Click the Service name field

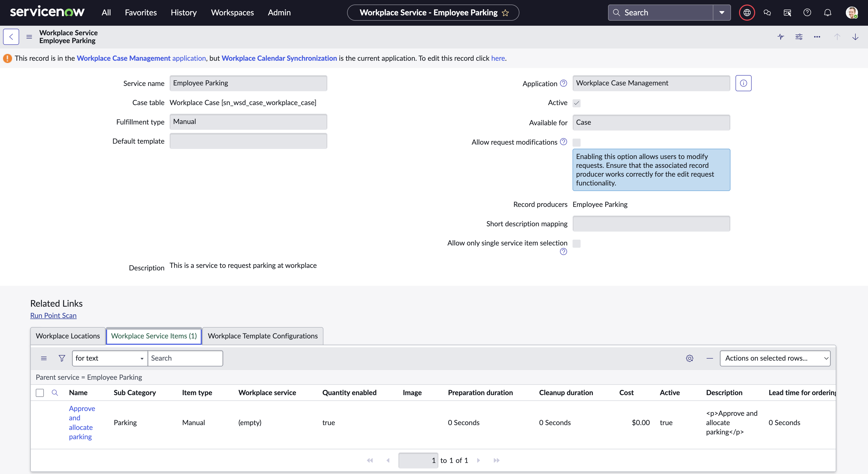[248, 83]
